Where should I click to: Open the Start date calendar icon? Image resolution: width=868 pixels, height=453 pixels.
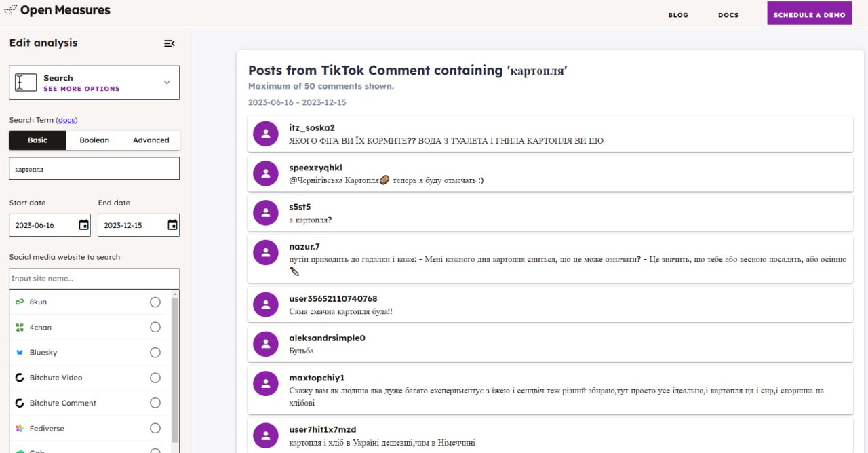tap(84, 225)
